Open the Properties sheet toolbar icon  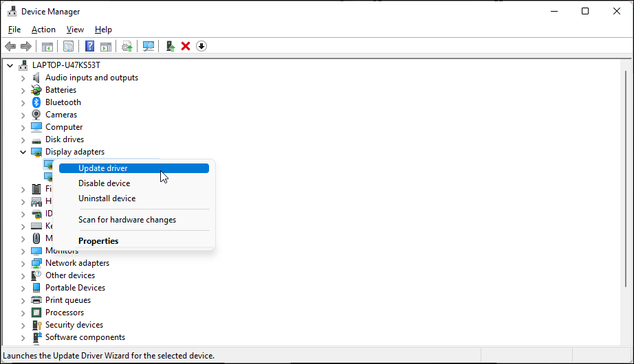[68, 47]
